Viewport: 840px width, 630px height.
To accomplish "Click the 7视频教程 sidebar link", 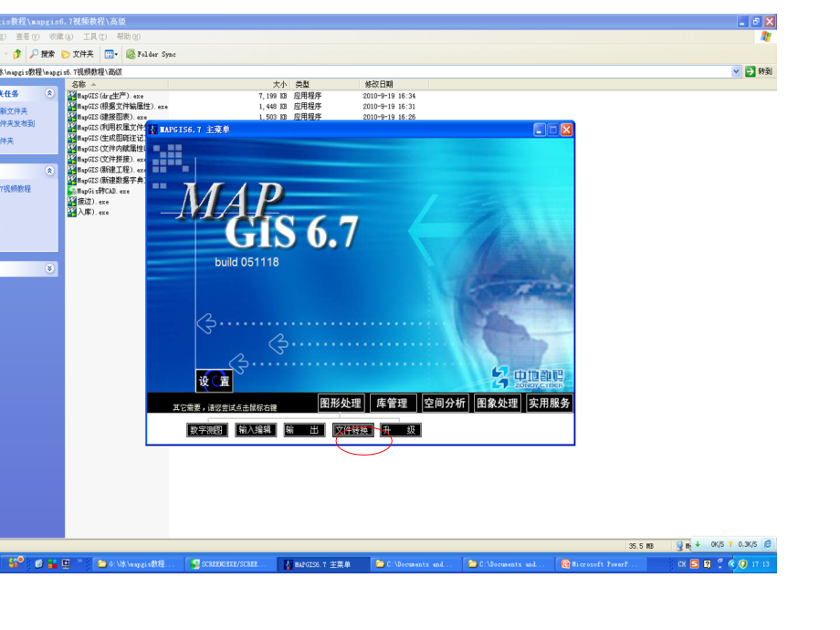I will click(16, 189).
